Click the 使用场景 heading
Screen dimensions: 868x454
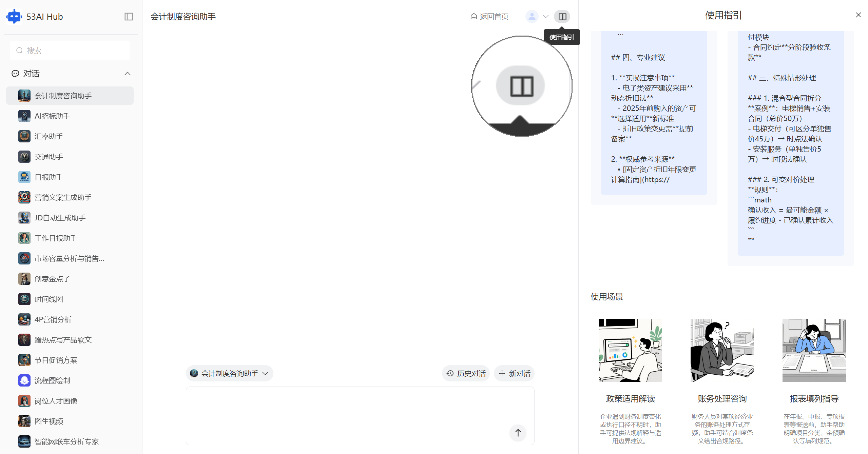(607, 297)
